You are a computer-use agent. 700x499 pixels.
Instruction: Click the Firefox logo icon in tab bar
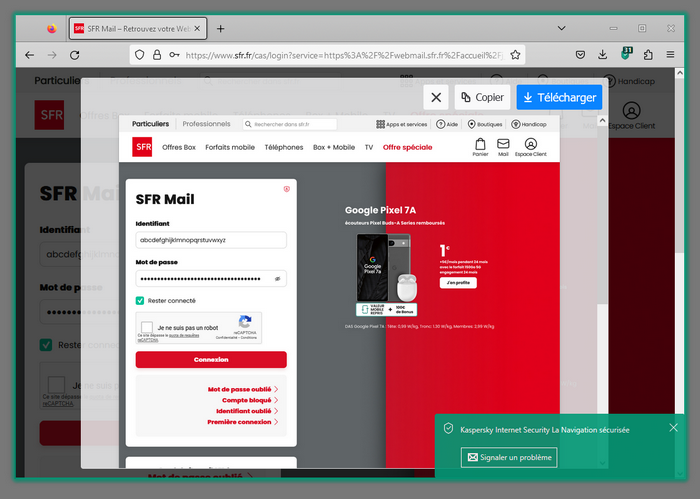pyautogui.click(x=52, y=29)
